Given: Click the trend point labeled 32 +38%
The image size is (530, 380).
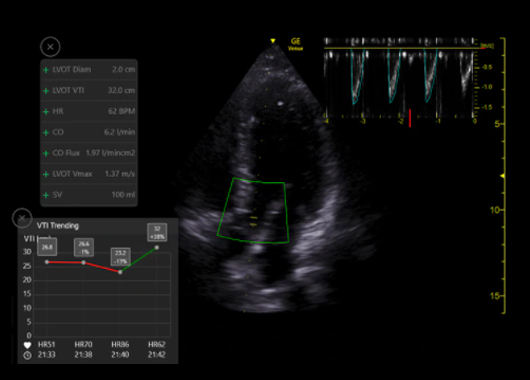Looking at the screenshot, I should click(157, 247).
